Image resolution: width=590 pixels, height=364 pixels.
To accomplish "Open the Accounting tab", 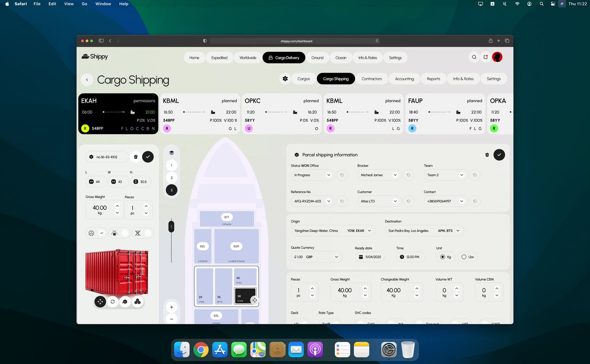I will click(x=404, y=79).
